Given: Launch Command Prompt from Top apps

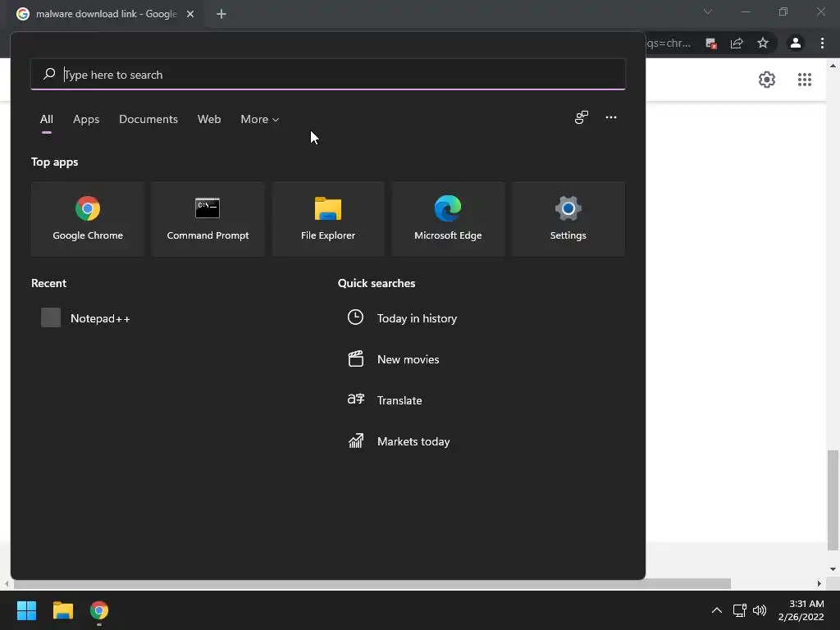Looking at the screenshot, I should coord(208,219).
